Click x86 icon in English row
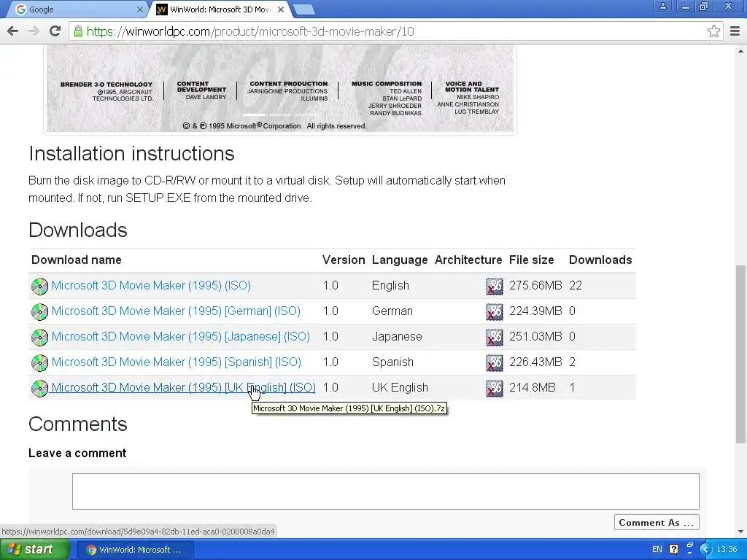Image resolution: width=747 pixels, height=560 pixels. [494, 286]
